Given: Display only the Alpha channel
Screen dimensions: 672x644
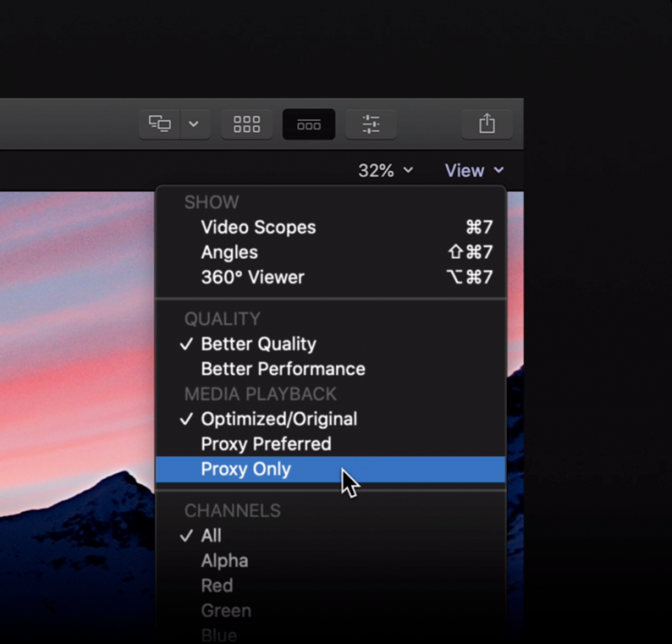Looking at the screenshot, I should pos(223,560).
